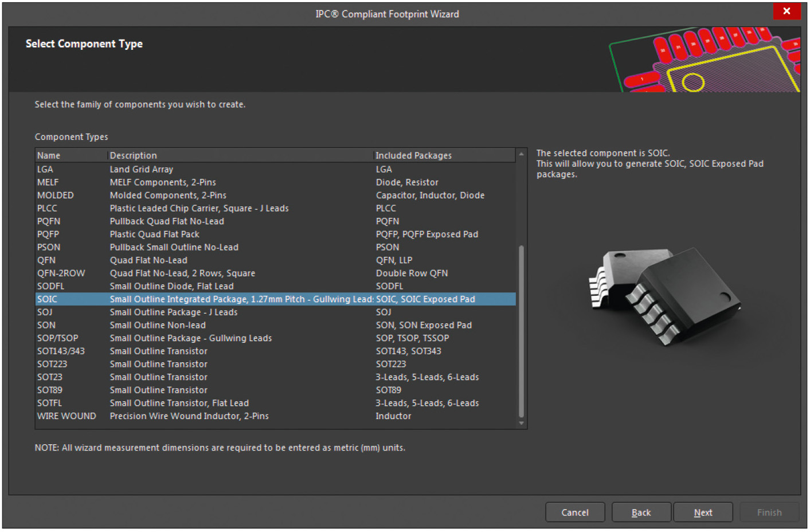Viewport: 810px width, 532px height.
Task: Select the SOJ component type
Action: point(275,312)
